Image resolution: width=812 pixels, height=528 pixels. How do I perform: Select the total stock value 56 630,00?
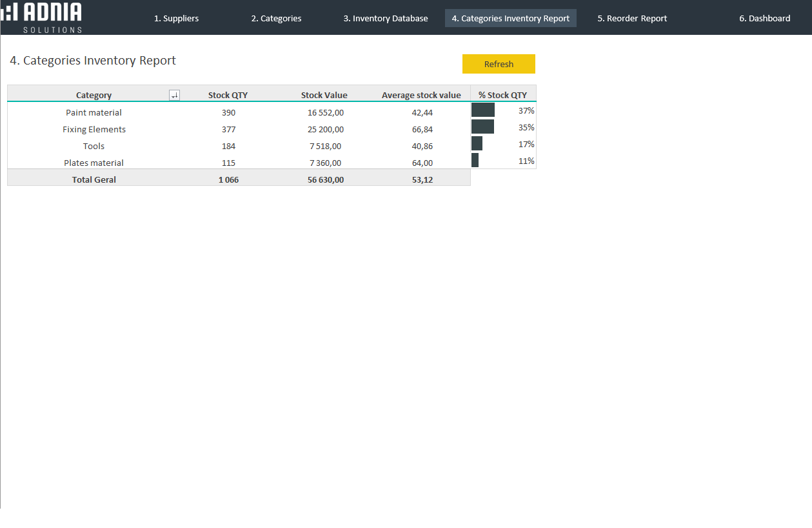coord(326,180)
